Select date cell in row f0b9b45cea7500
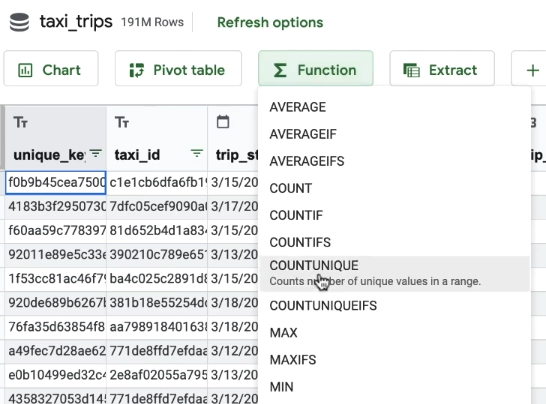 (x=233, y=182)
